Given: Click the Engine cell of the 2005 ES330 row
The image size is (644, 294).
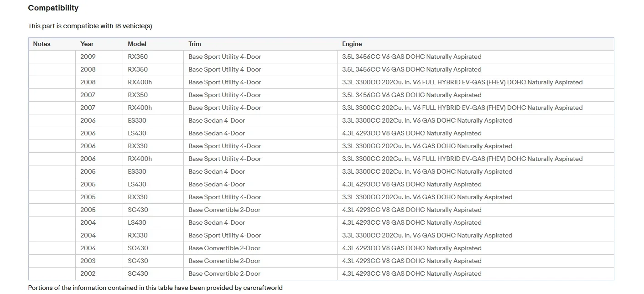Looking at the screenshot, I should (476, 172).
